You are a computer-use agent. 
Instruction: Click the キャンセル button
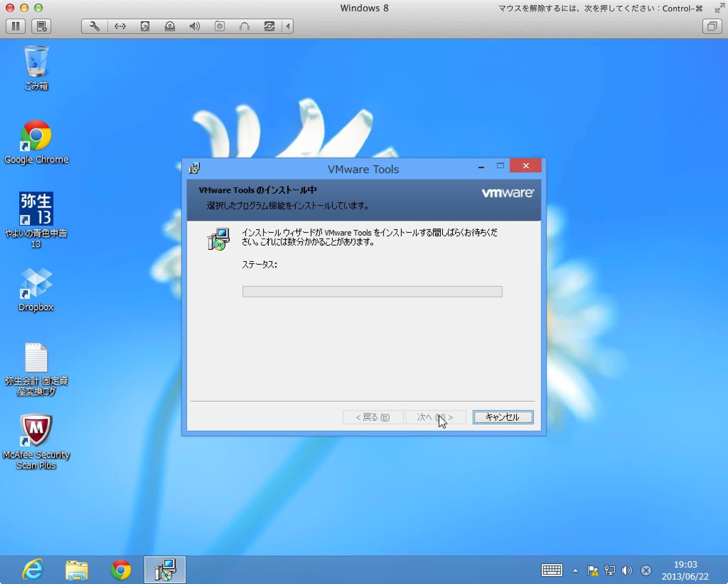pos(503,417)
